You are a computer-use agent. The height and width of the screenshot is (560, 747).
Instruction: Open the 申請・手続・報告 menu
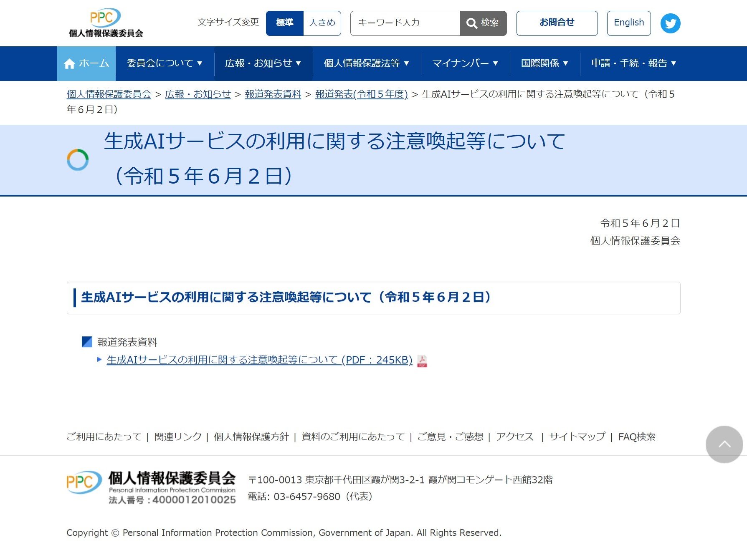pyautogui.click(x=633, y=63)
